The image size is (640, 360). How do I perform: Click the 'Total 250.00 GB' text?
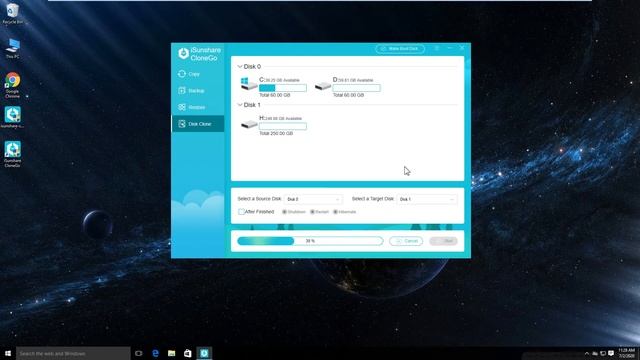(x=276, y=133)
